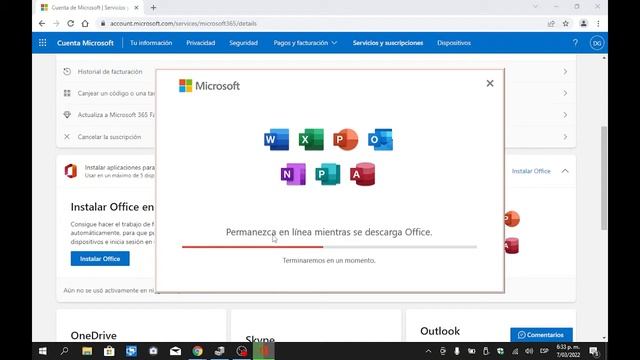Open a new browser tab

pyautogui.click(x=153, y=7)
